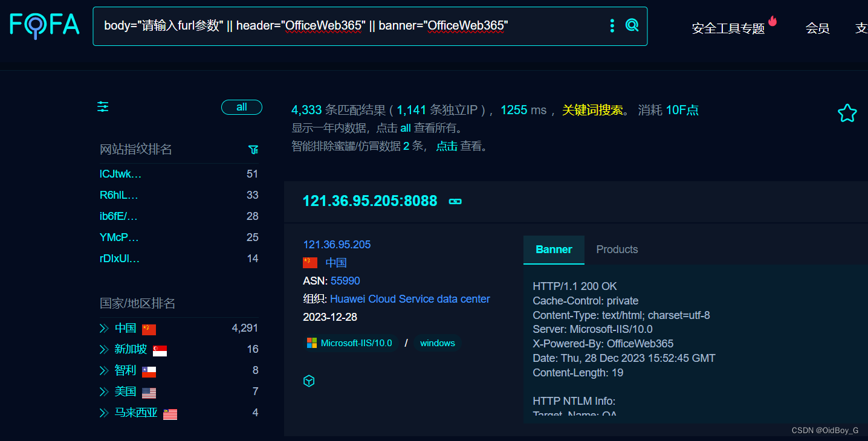Open the result title 121.36.95.205:8088
This screenshot has height=441, width=868.
(370, 201)
